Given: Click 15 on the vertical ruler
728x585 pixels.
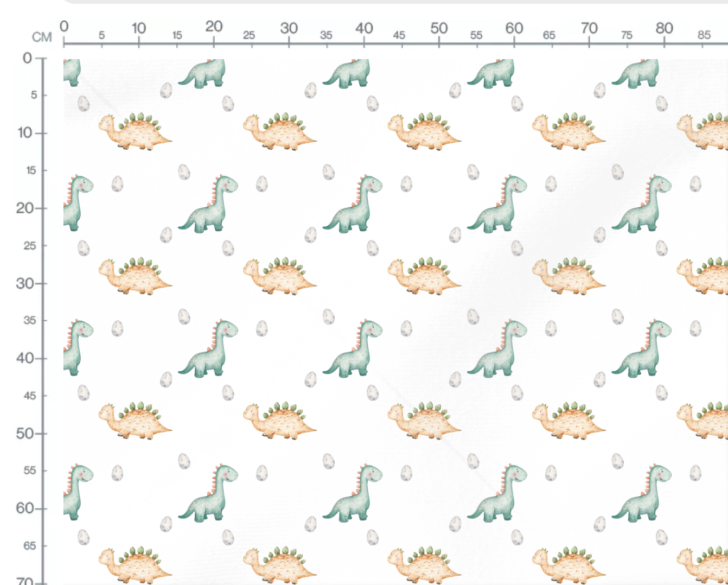Looking at the screenshot, I should click(31, 170).
